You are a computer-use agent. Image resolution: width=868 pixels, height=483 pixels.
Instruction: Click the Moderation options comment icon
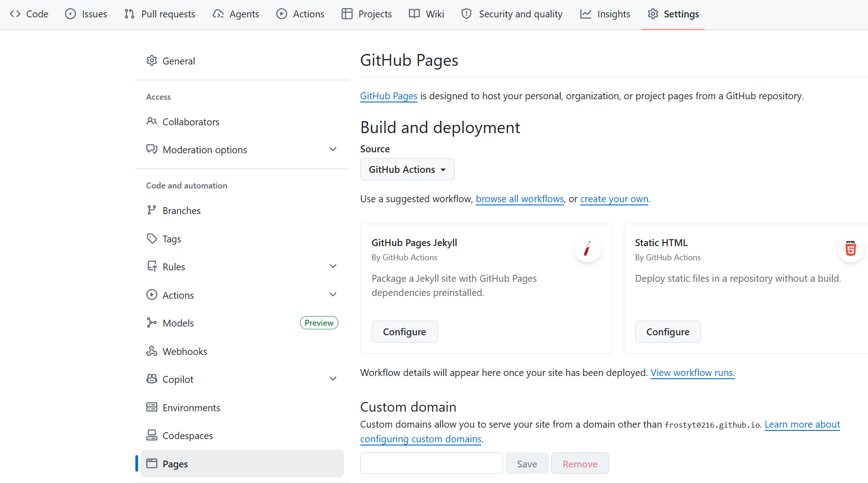pos(152,149)
